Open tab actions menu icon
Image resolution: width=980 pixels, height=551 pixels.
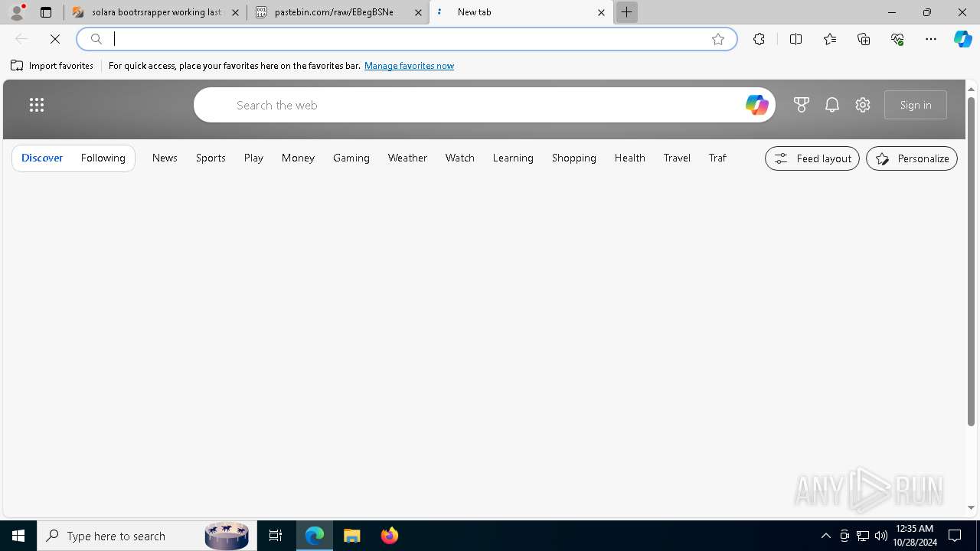[x=46, y=12]
